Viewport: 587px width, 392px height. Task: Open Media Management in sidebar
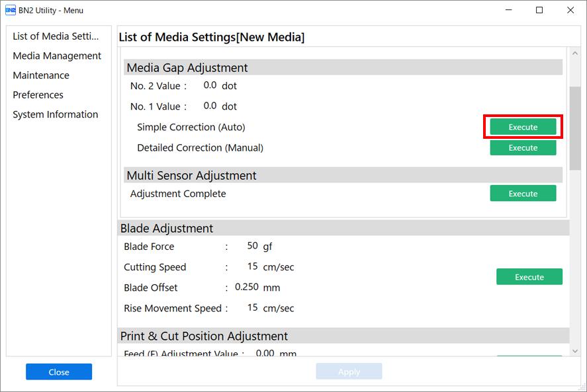pyautogui.click(x=57, y=56)
